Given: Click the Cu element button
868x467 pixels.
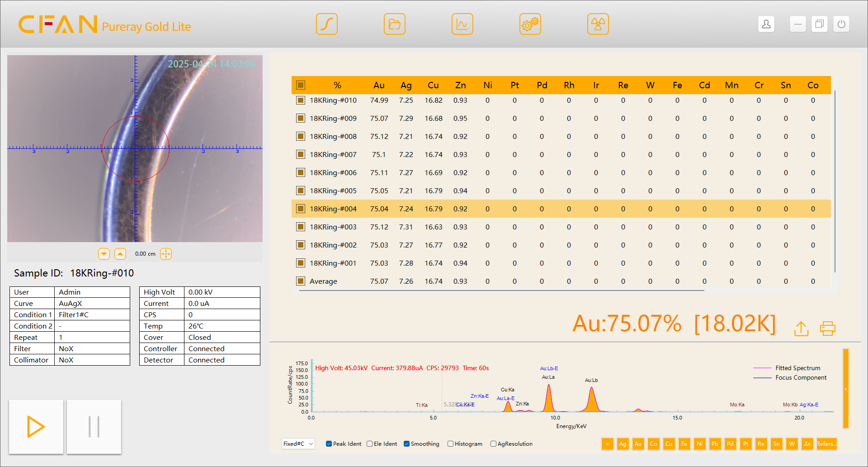Looking at the screenshot, I should (x=669, y=444).
